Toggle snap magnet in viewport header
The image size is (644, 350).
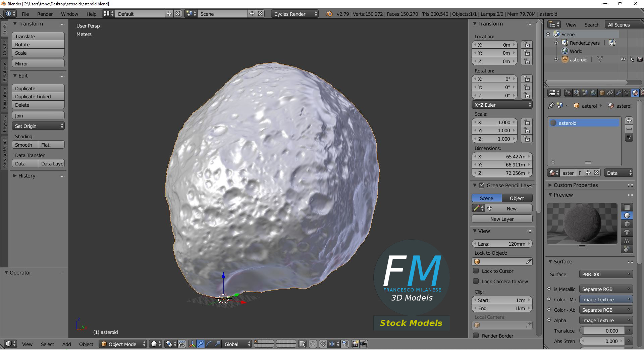point(323,344)
